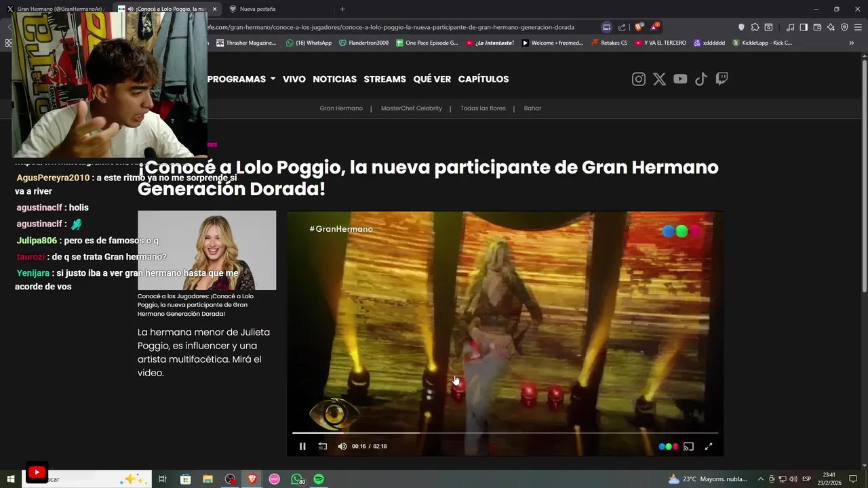Cast the video to a device
The width and height of the screenshot is (868, 488).
pyautogui.click(x=688, y=447)
